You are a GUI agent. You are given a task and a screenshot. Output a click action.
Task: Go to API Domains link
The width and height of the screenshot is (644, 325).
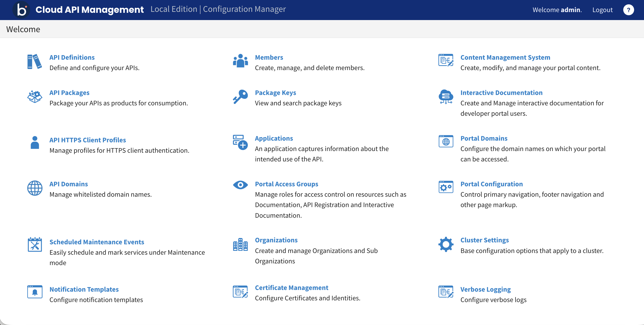pyautogui.click(x=69, y=184)
